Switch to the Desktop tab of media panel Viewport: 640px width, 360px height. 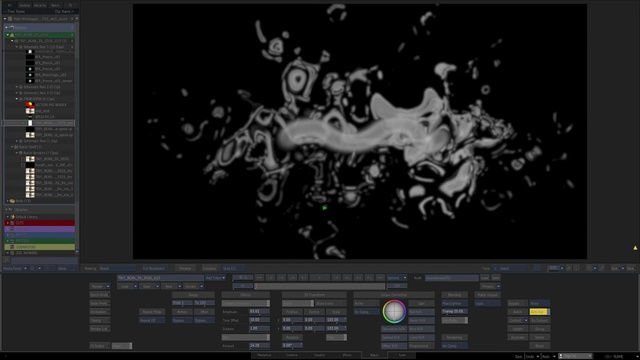click(x=24, y=5)
